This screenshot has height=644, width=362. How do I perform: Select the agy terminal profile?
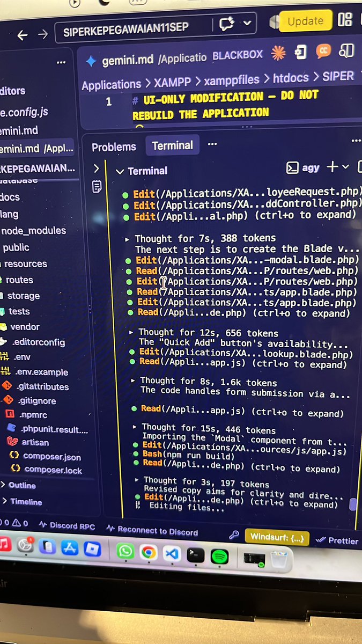[x=303, y=167]
